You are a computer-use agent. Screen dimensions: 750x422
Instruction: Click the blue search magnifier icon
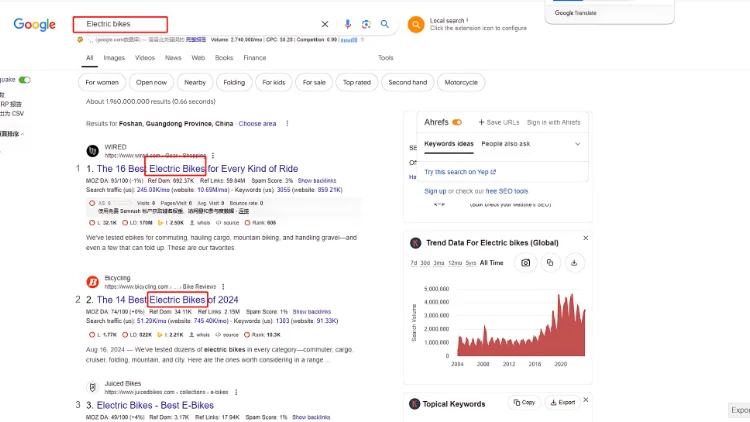[385, 24]
